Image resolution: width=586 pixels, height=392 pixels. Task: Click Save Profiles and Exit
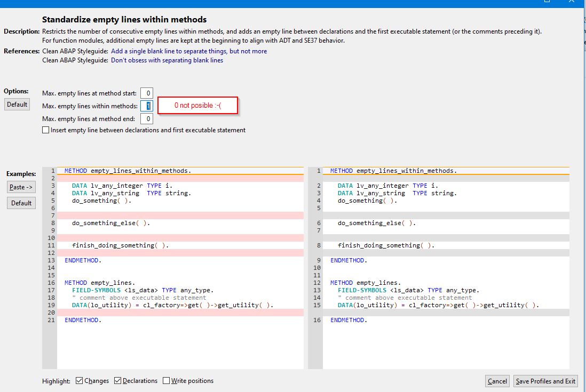(545, 381)
